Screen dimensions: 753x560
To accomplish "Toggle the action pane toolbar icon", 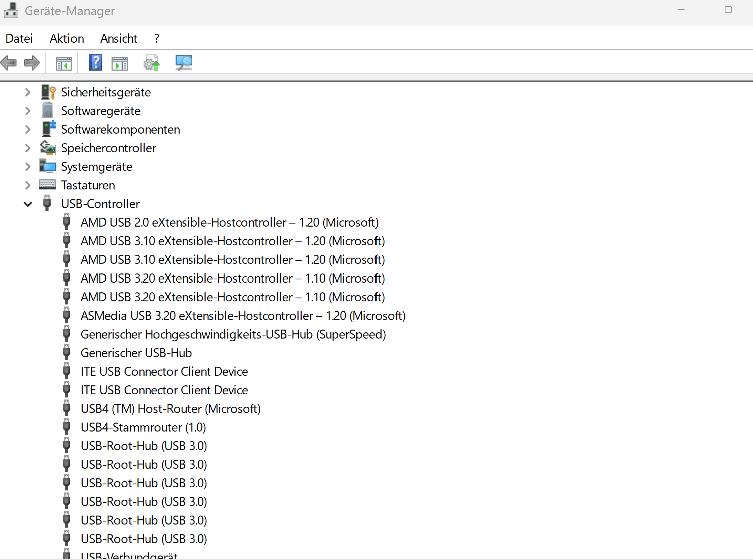I will 120,63.
